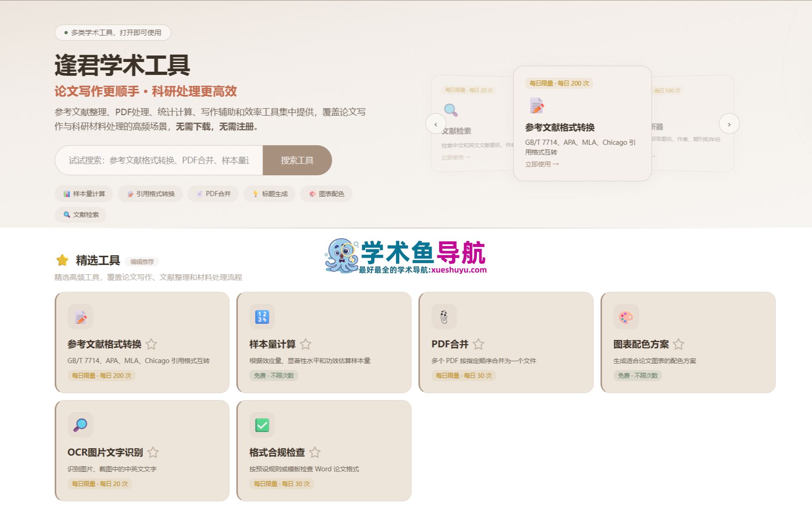Click the 论文写作更顺手 • 科研处理更高效 subtitle
The image size is (812, 512).
tap(146, 91)
